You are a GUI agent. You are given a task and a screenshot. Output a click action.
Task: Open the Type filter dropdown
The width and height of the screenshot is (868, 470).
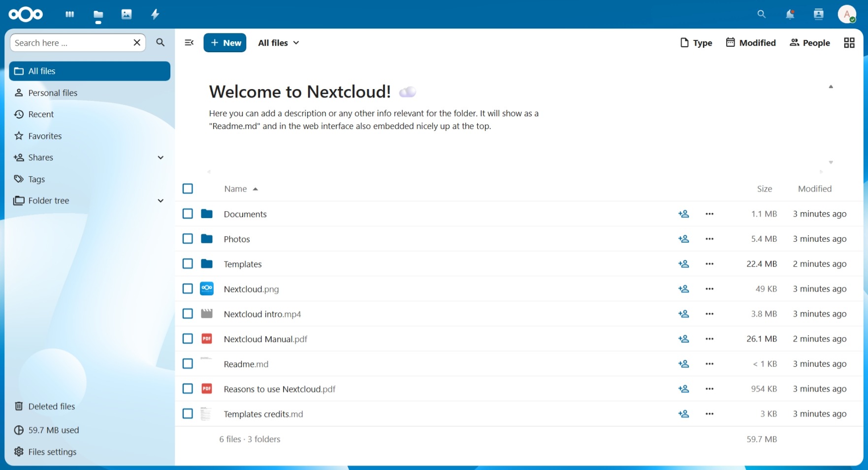696,43
